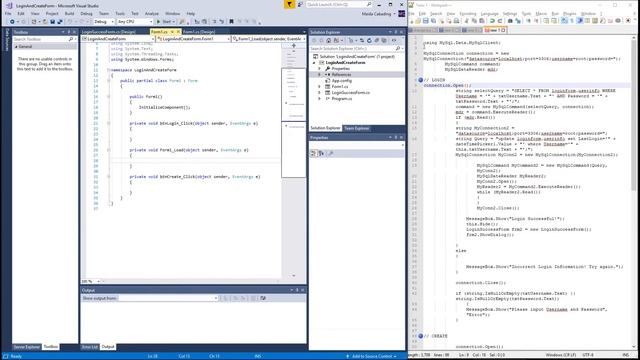The height and width of the screenshot is (360, 640).
Task: Click the Categorized icon in Properties panel
Action: pyautogui.click(x=313, y=153)
